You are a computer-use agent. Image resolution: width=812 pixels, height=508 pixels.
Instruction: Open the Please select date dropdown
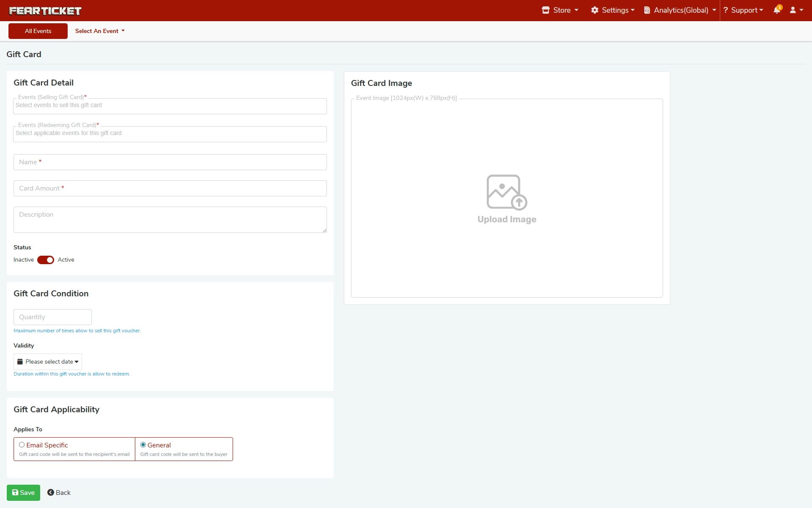click(x=48, y=362)
